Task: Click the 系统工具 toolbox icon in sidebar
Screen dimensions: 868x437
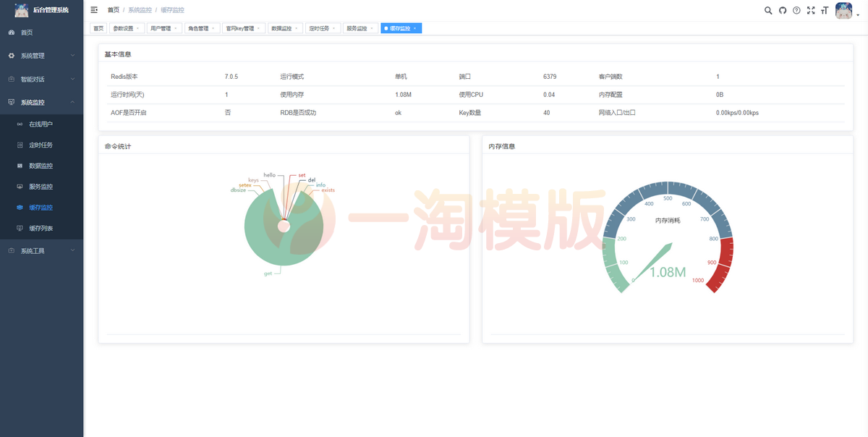Action: coord(12,250)
